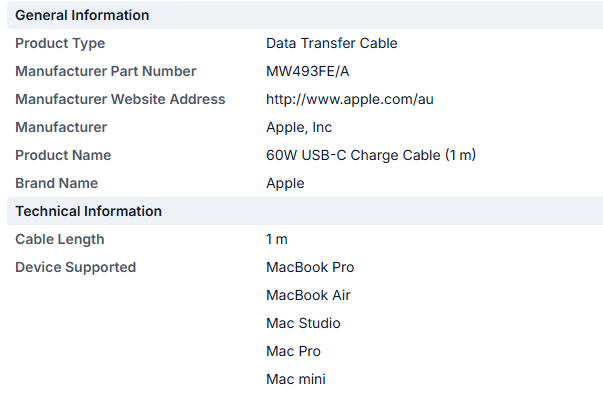Click the Cable Length label

[59, 239]
